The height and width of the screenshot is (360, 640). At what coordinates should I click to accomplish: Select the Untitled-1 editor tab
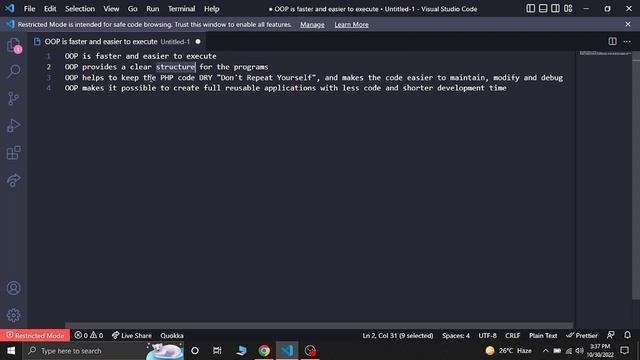pos(117,42)
